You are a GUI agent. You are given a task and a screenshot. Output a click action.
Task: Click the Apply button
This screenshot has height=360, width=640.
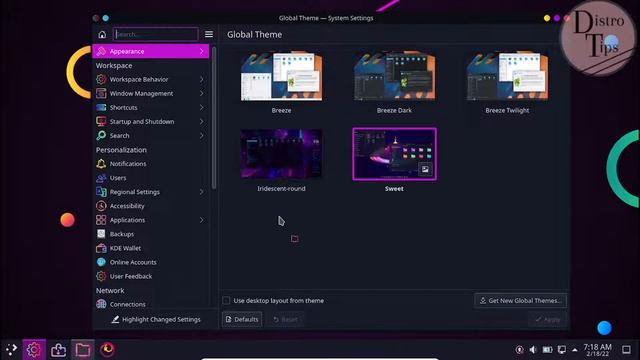click(548, 319)
